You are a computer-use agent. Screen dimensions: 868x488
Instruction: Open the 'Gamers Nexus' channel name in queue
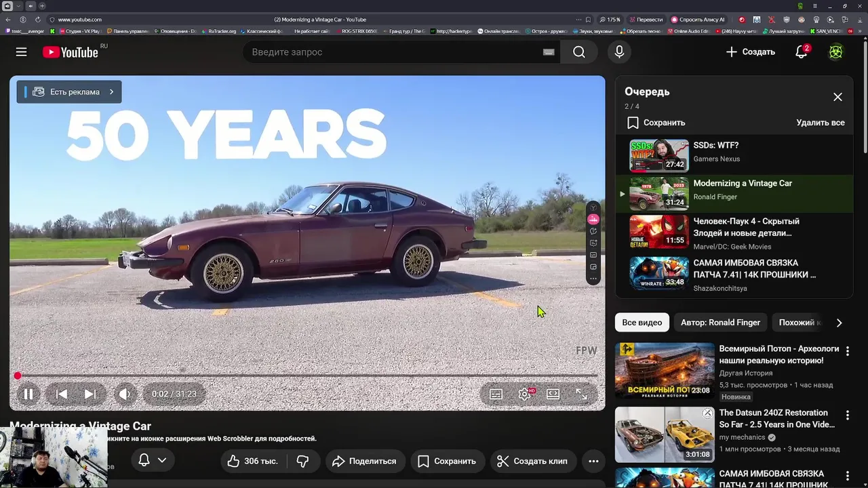[716, 159]
